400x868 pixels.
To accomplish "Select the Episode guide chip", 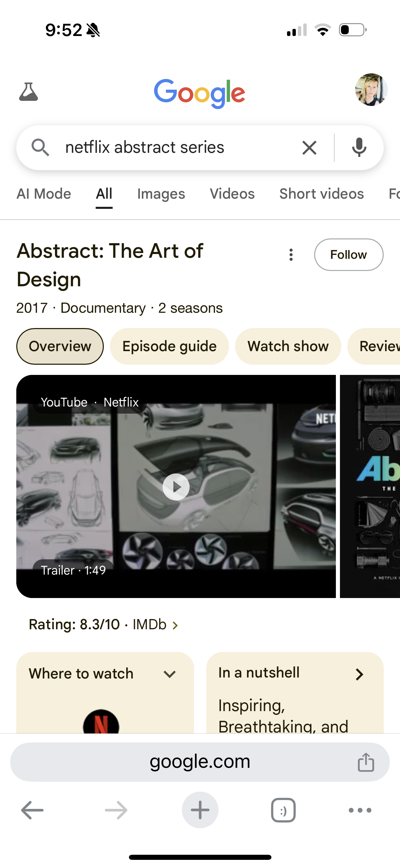I will (x=169, y=346).
